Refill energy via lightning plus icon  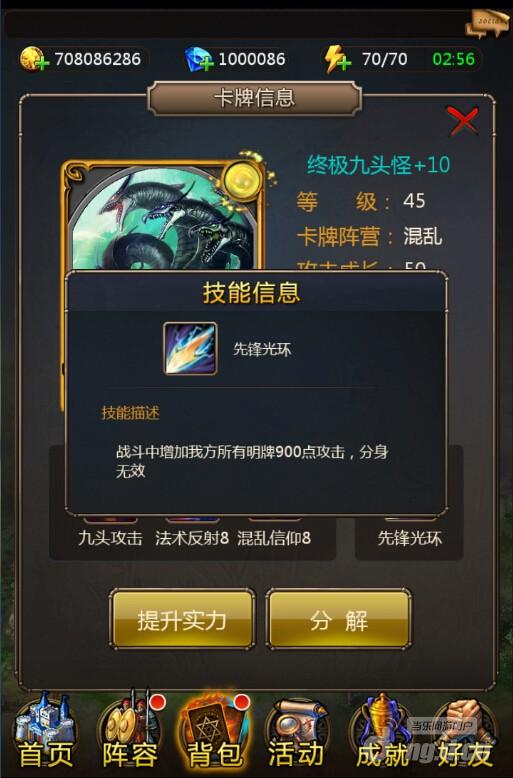pos(337,59)
